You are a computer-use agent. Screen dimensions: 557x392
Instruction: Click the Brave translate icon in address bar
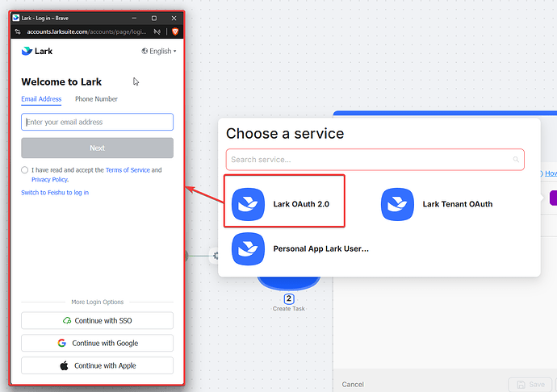[x=157, y=31]
